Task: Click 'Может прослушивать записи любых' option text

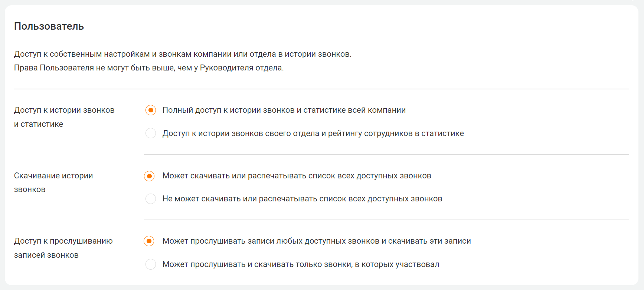Action: pyautogui.click(x=317, y=241)
